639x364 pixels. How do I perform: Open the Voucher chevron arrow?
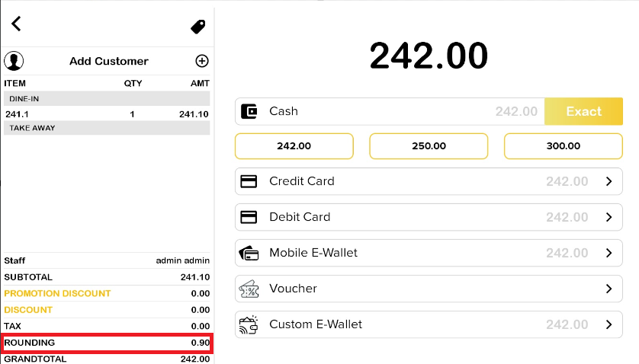(x=608, y=289)
